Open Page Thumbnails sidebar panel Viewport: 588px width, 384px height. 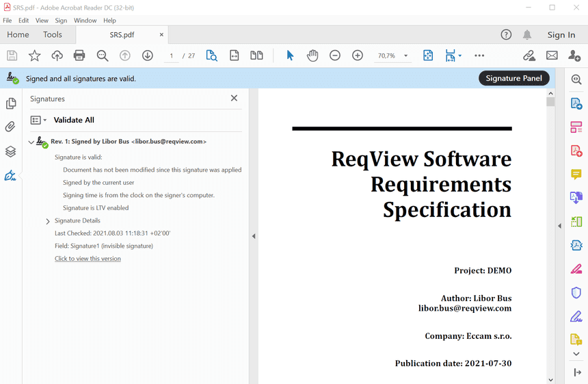coord(11,103)
